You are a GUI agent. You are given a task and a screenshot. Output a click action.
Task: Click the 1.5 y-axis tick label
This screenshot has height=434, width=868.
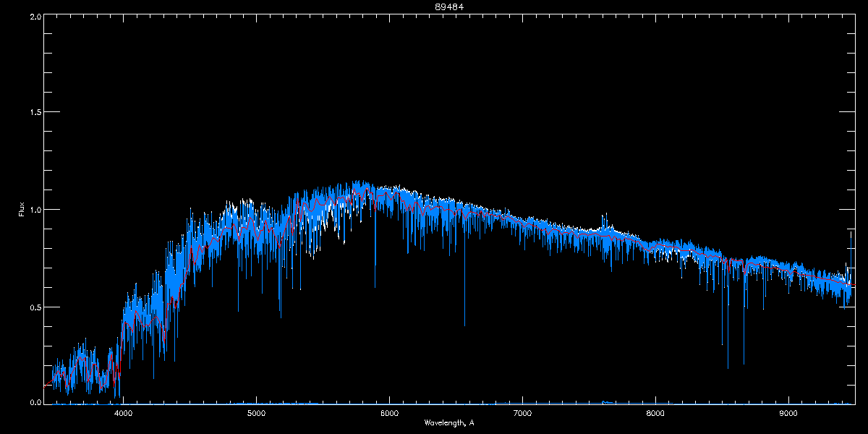tap(34, 112)
